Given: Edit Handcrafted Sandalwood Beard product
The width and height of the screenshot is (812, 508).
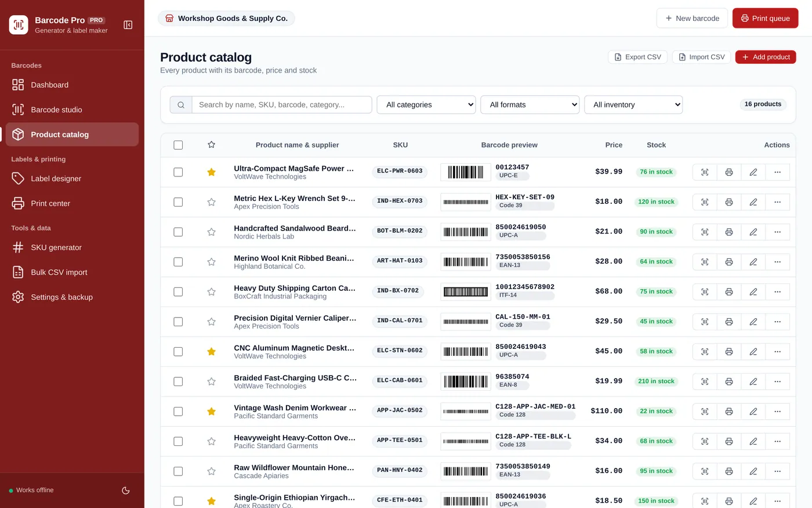Looking at the screenshot, I should tap(753, 232).
